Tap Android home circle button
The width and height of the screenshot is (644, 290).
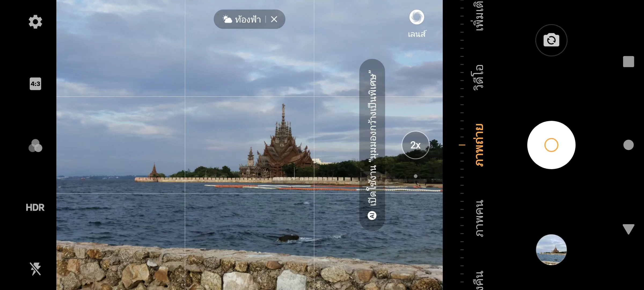coord(628,145)
